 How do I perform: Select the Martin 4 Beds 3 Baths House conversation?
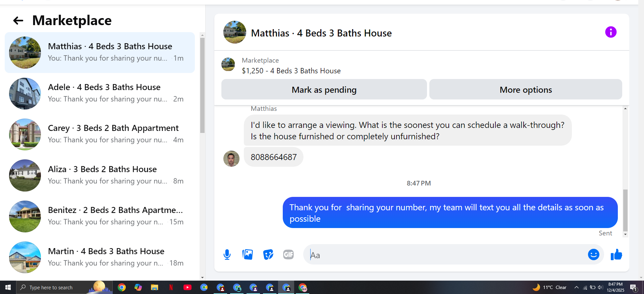pos(100,257)
